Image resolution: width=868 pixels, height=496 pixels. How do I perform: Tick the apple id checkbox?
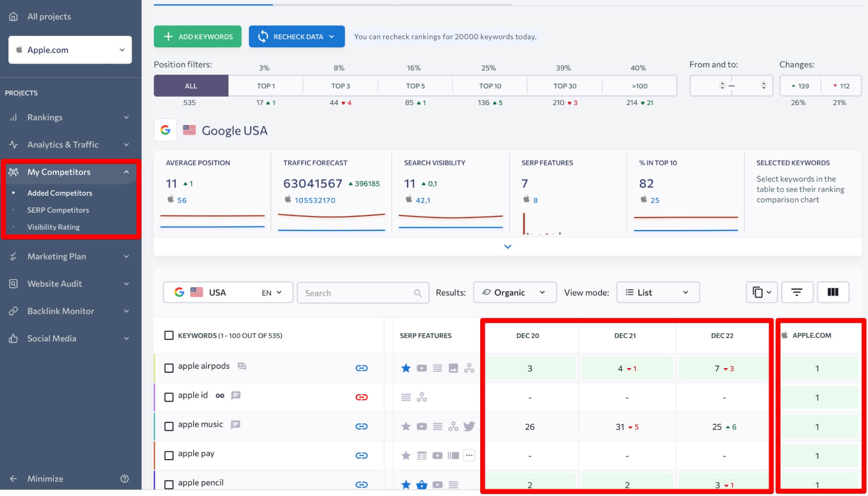click(x=169, y=397)
